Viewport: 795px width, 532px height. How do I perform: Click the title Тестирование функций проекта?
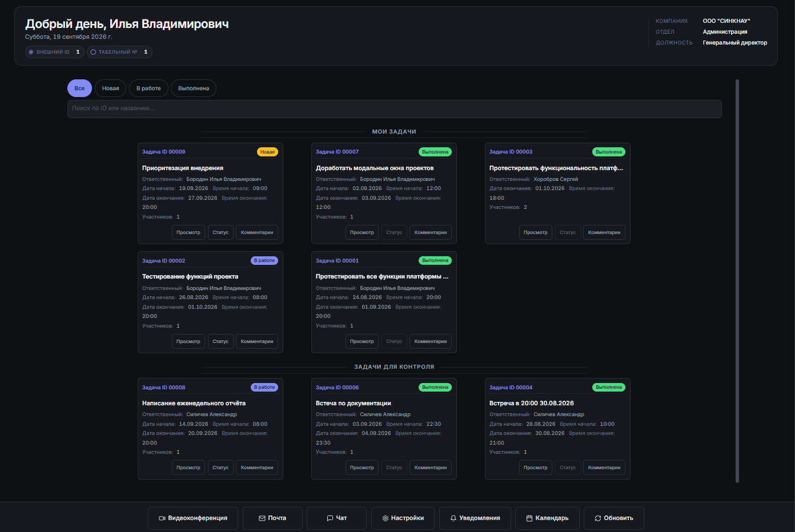pos(190,277)
